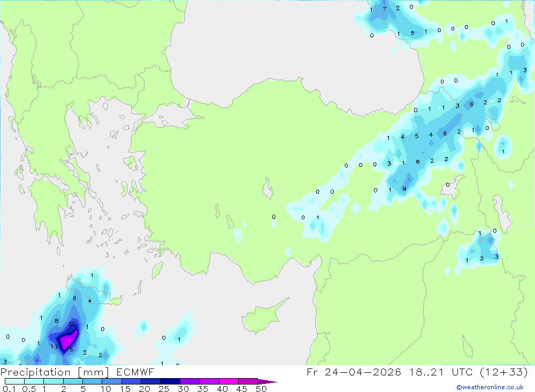This screenshot has width=535, height=392.
Task: Click legend label '10'
Action: (106, 389)
